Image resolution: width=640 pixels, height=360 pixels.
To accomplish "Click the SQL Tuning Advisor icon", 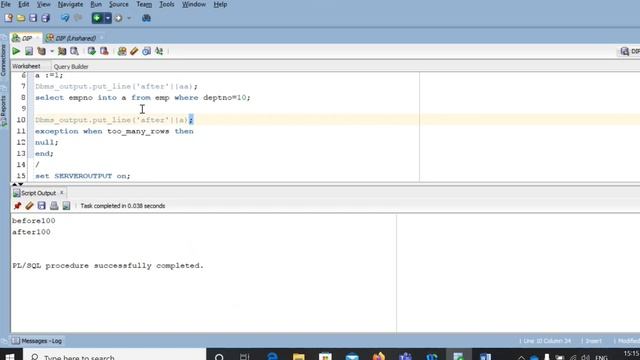I will click(x=74, y=51).
